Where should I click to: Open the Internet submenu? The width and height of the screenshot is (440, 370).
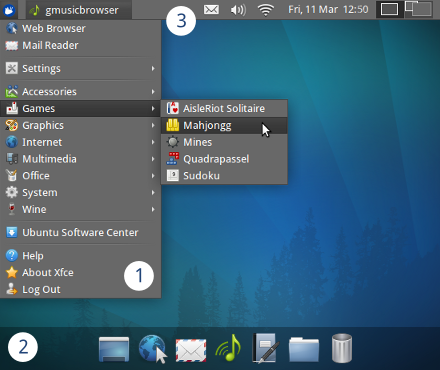(81, 142)
